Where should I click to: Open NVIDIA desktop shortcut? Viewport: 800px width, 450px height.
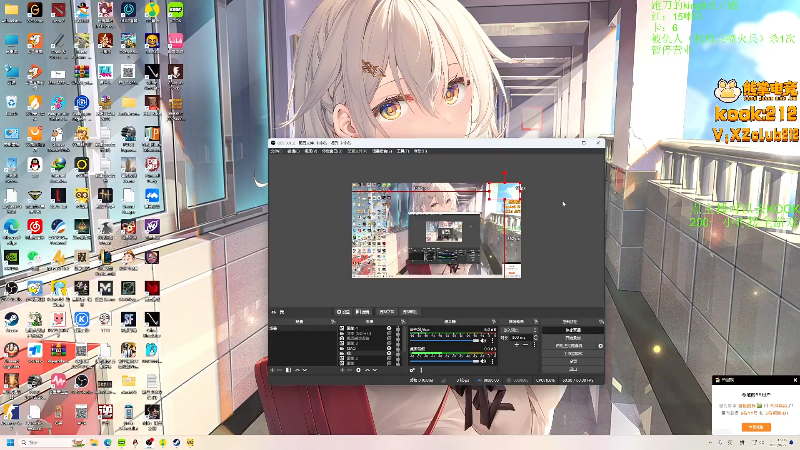click(x=11, y=257)
